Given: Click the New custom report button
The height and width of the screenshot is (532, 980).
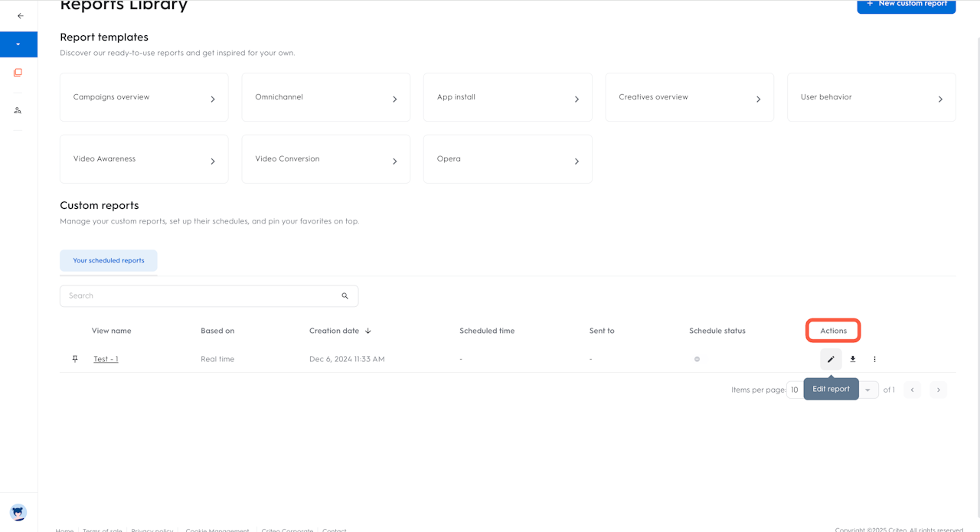Looking at the screenshot, I should click(x=906, y=5).
